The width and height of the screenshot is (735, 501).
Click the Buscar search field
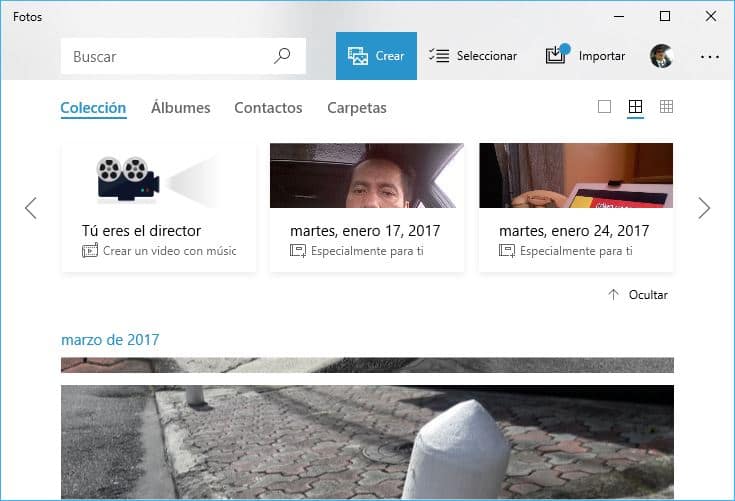pos(165,56)
